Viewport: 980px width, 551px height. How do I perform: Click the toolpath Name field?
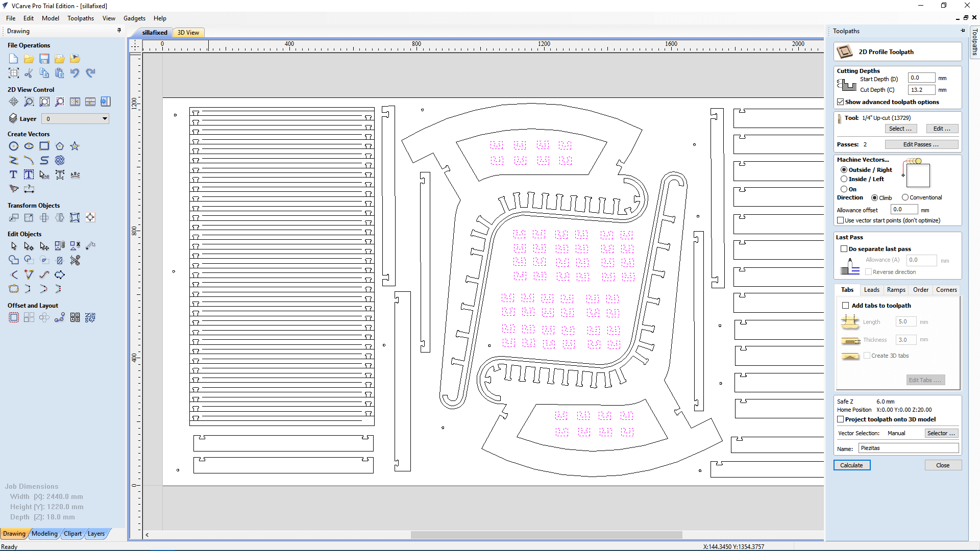click(909, 448)
